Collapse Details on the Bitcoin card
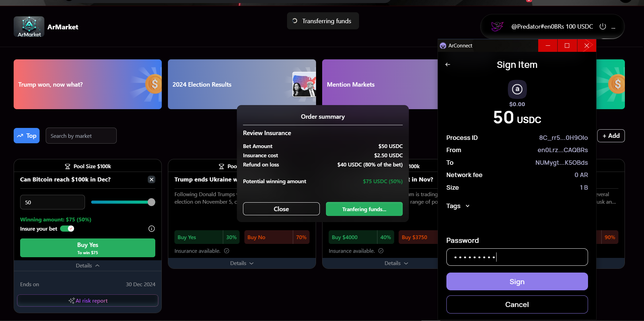 coord(88,265)
